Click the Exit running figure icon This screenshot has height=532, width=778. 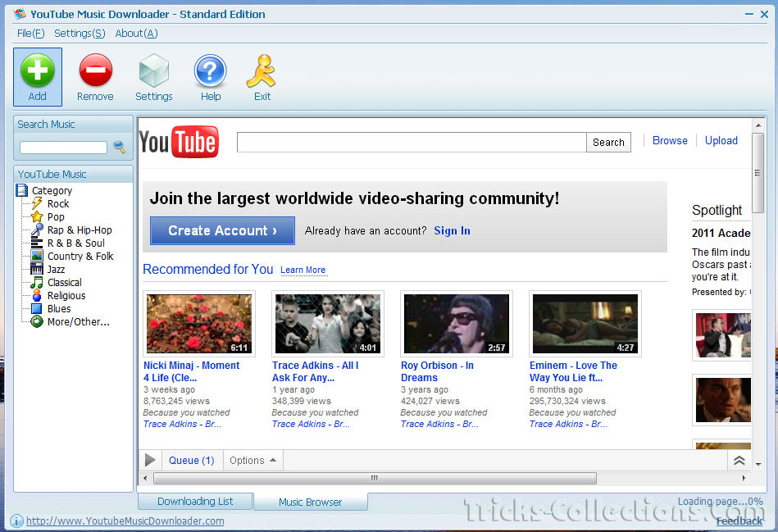point(262,71)
